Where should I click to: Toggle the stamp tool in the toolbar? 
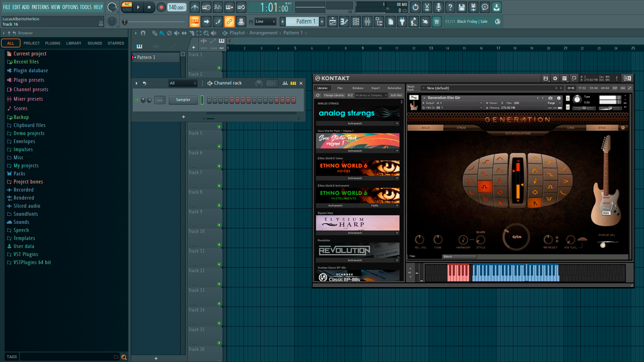[241, 22]
